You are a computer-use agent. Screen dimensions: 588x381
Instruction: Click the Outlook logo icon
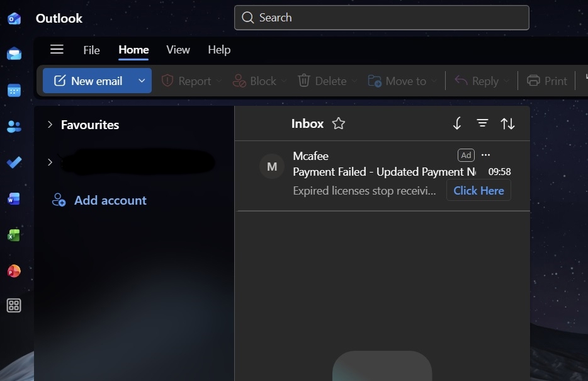click(x=14, y=18)
